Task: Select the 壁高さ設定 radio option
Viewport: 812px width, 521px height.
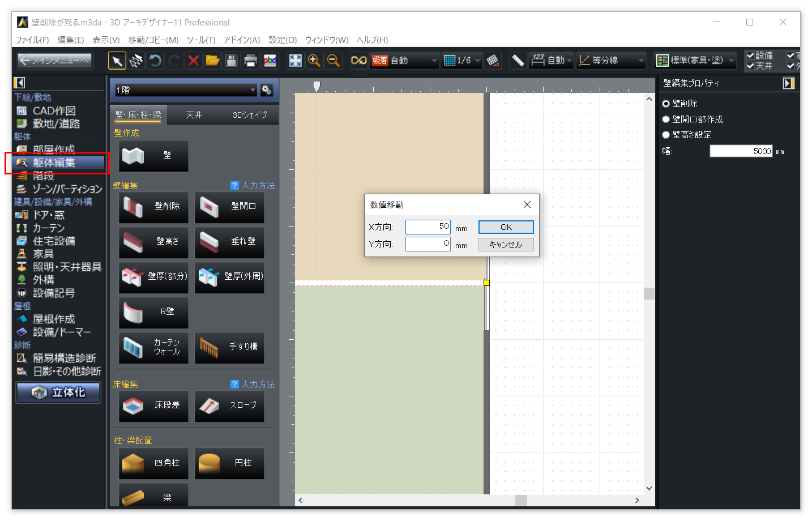Action: point(666,135)
